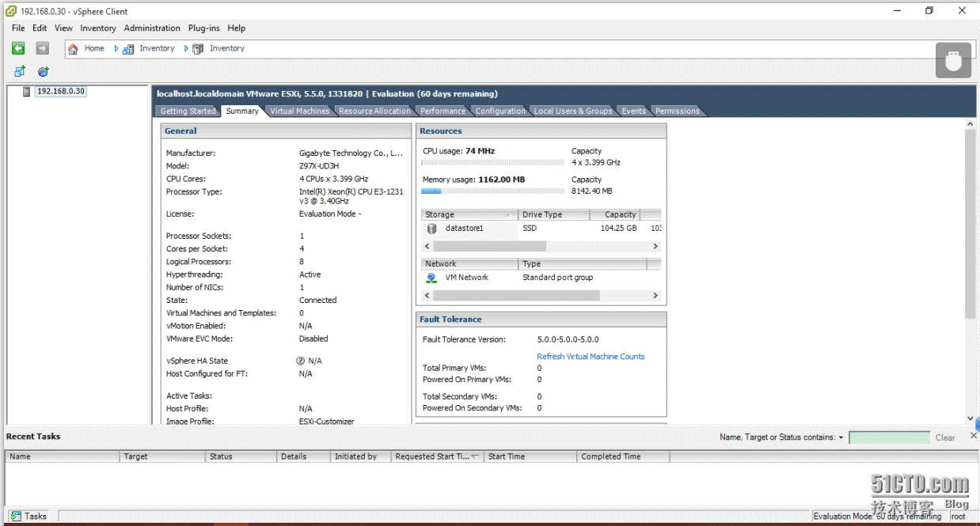
Task: Switch to the Virtual Machines tab
Action: tap(299, 112)
